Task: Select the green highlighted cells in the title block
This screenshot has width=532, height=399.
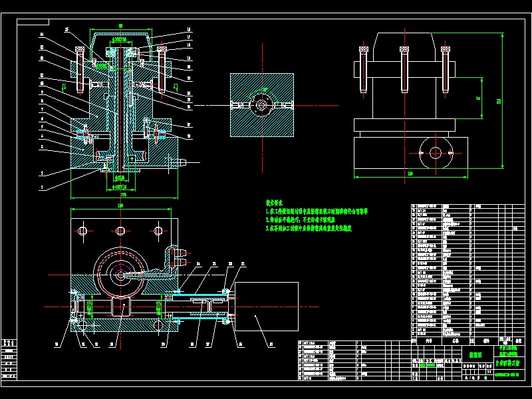Action: (428, 366)
